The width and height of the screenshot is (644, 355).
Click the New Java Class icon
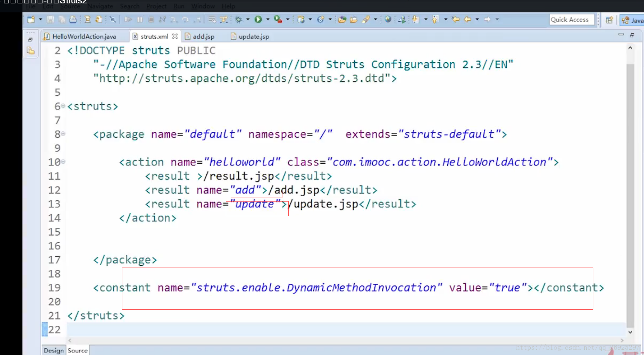320,19
